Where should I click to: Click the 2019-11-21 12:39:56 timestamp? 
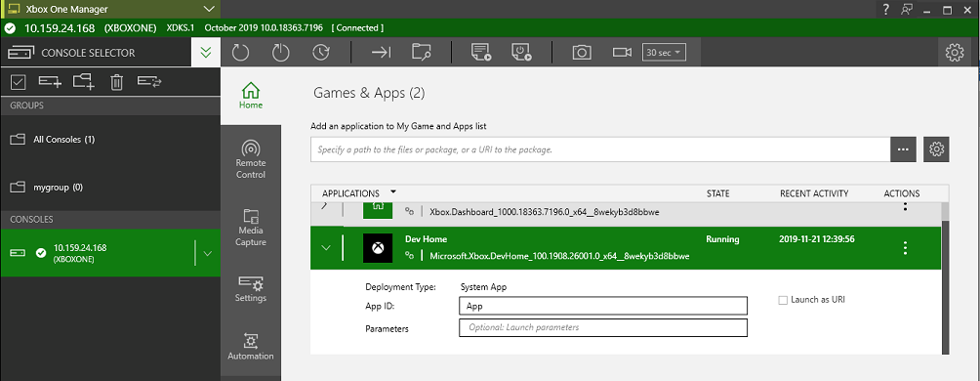(817, 239)
